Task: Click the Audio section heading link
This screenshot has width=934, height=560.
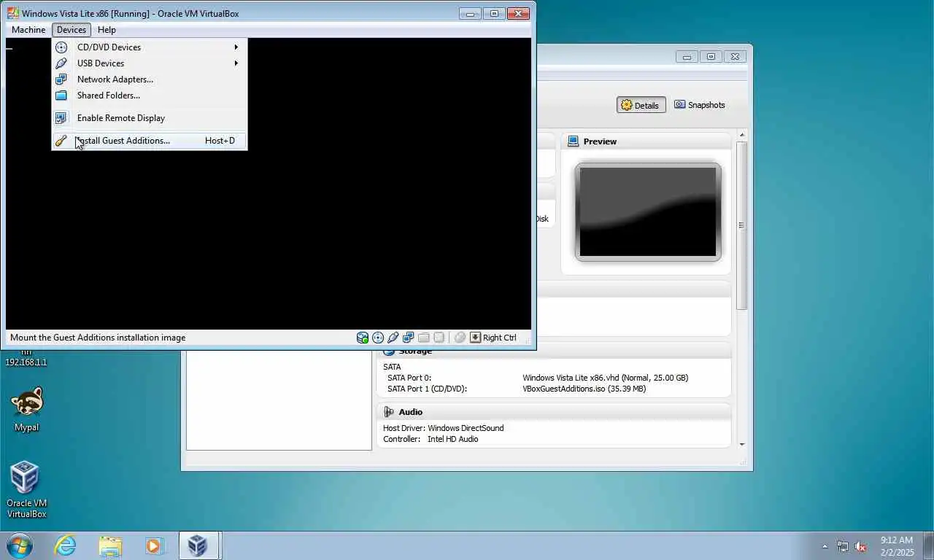Action: [x=411, y=412]
